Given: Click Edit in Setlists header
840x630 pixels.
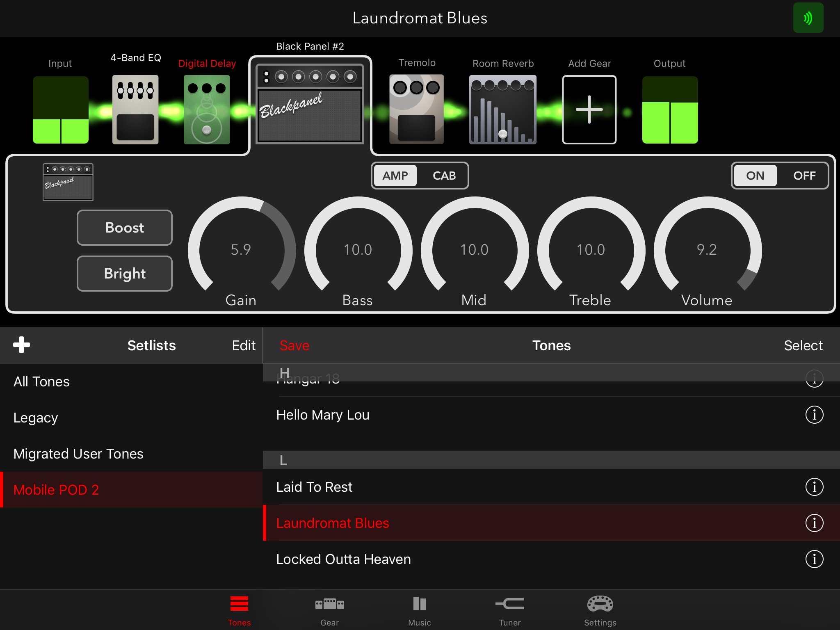Looking at the screenshot, I should coord(244,345).
